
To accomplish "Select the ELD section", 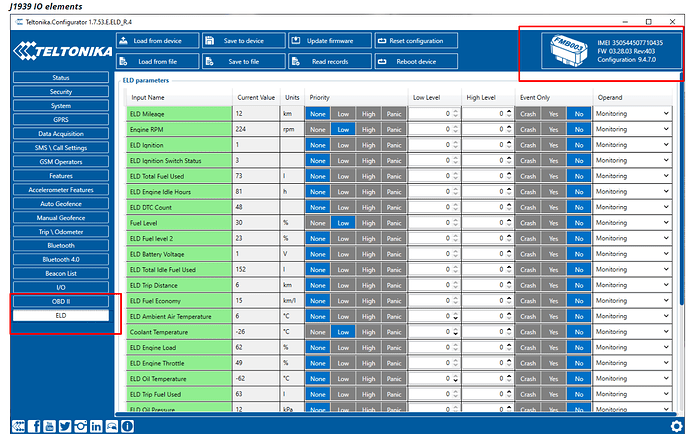I will click(x=61, y=316).
